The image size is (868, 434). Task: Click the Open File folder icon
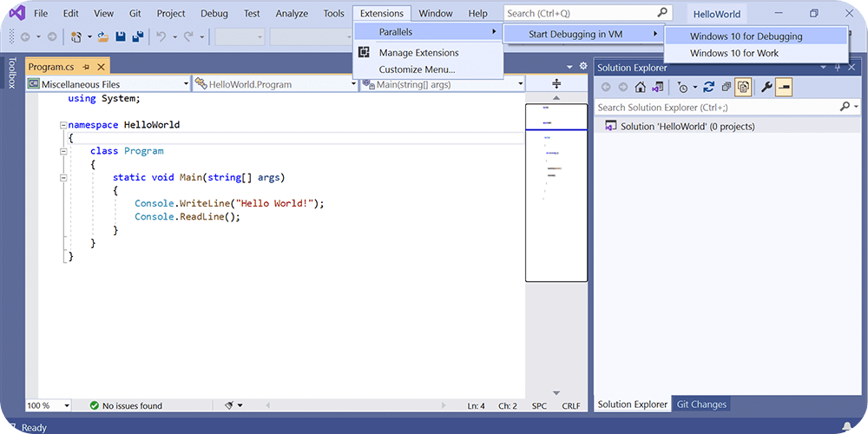103,36
